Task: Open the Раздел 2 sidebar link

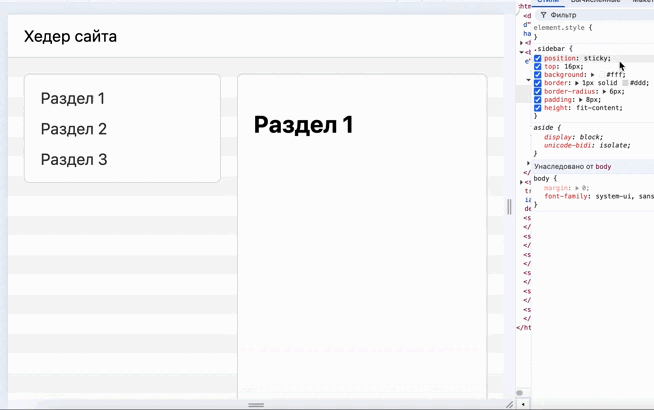Action: click(74, 129)
